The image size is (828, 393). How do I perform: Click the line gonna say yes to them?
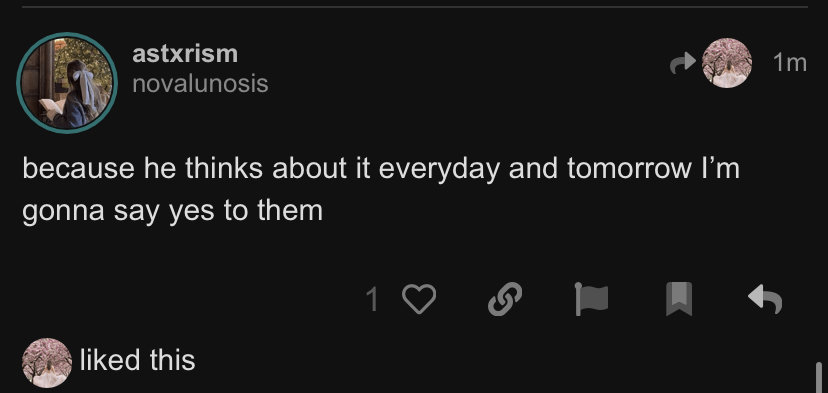(x=172, y=212)
